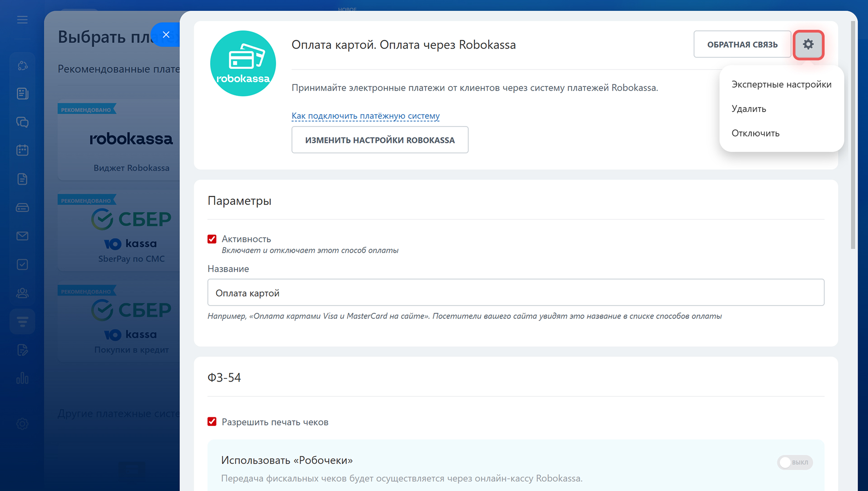The image size is (868, 491).
Task: Close the slider with the blue X
Action: coord(166,35)
